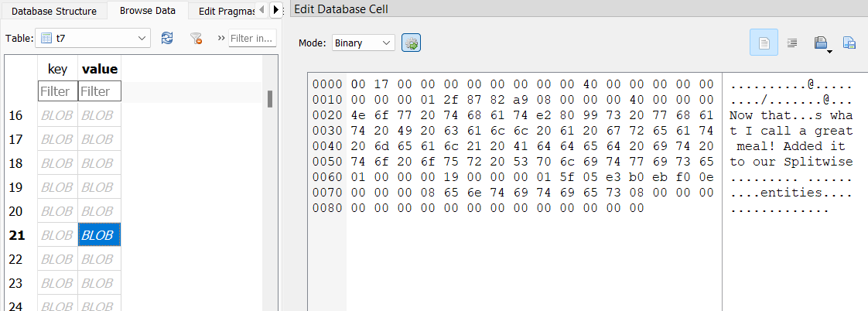Click the value column header
Image resolution: width=868 pixels, height=311 pixels.
click(100, 69)
